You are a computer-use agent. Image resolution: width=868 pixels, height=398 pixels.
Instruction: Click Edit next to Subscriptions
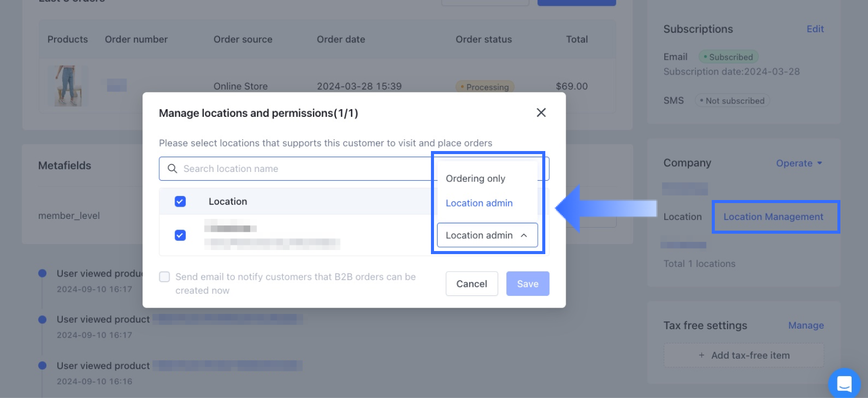pos(815,29)
